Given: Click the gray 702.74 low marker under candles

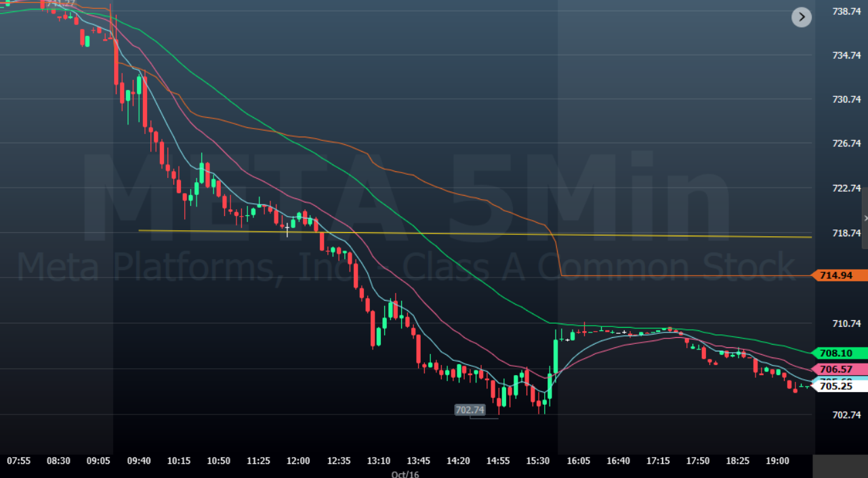Looking at the screenshot, I should [470, 410].
